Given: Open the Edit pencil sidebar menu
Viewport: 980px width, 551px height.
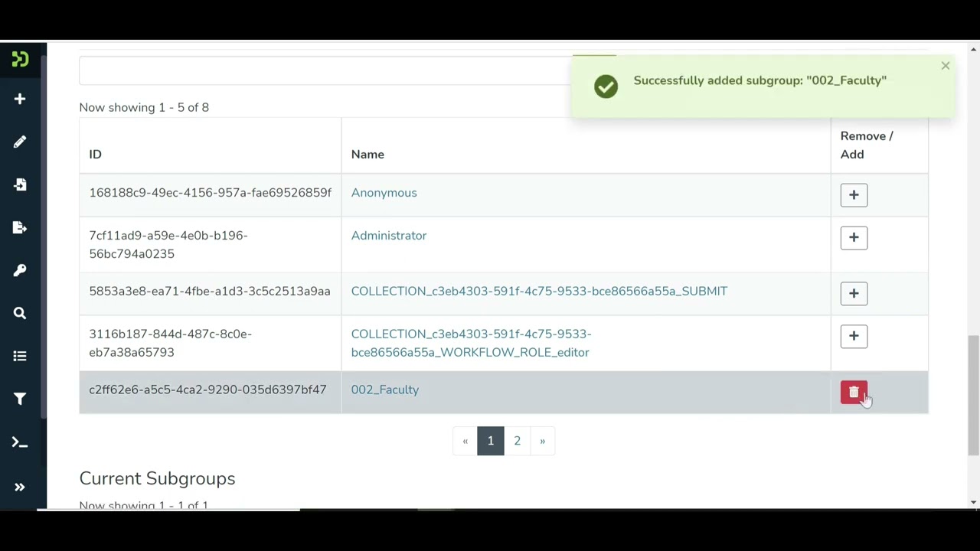Looking at the screenshot, I should pos(20,142).
